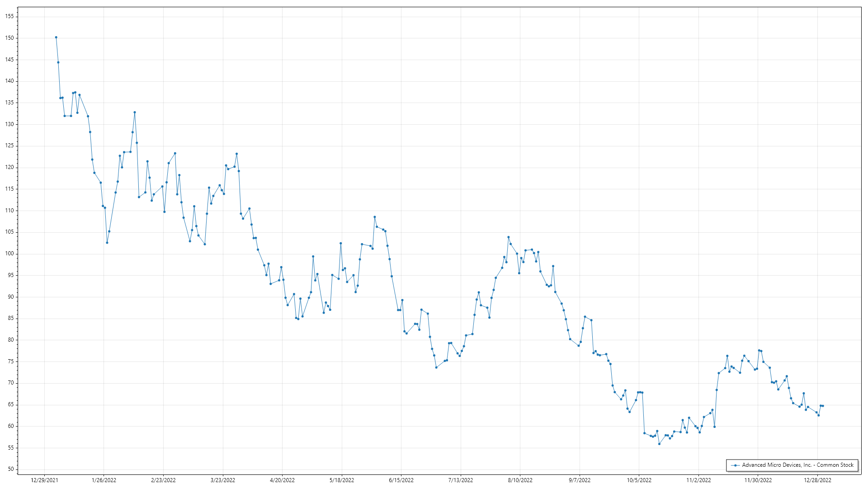Click the 5/18/2022 x-axis date label

click(342, 480)
